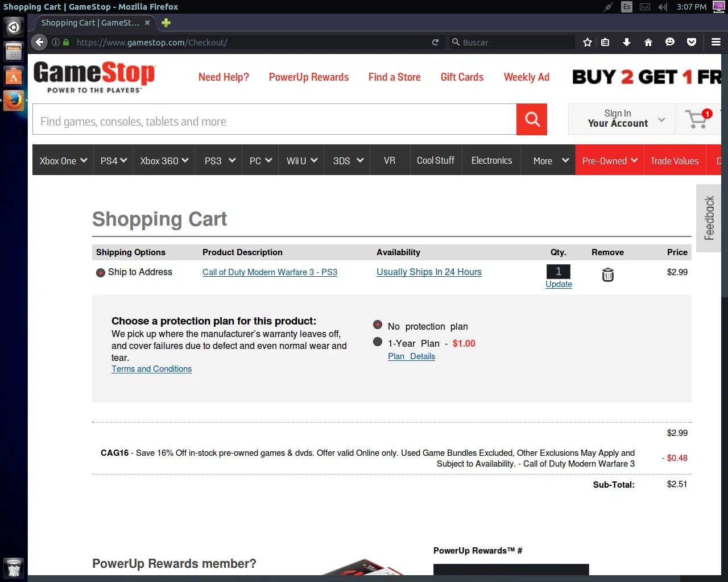The height and width of the screenshot is (582, 728).
Task: Open network indicator in top panel
Action: [x=609, y=7]
